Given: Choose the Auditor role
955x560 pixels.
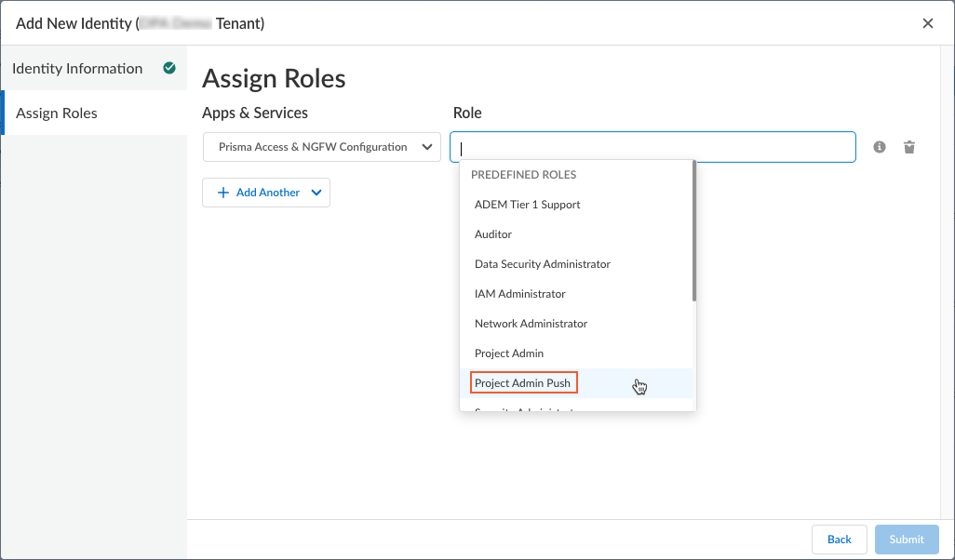Looking at the screenshot, I should click(493, 234).
